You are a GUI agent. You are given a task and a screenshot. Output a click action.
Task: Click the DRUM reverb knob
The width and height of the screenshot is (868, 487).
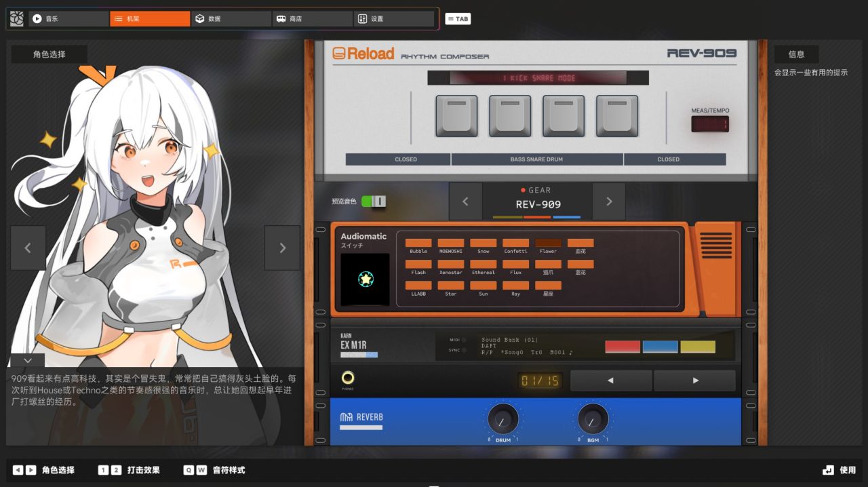click(x=503, y=420)
